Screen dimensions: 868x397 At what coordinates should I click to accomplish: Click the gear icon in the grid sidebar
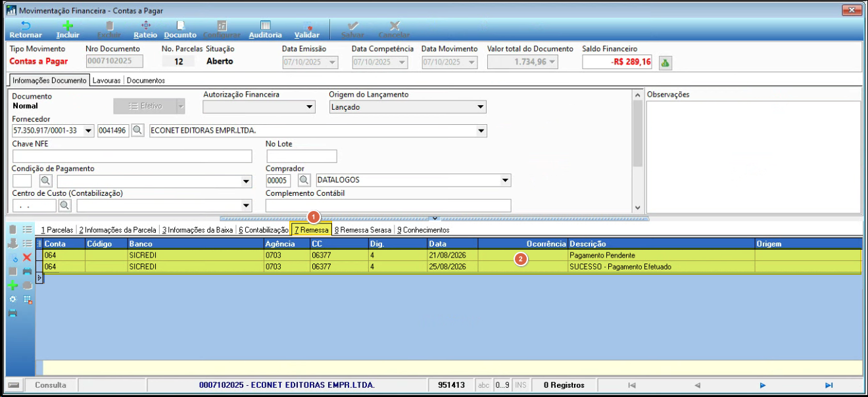pyautogui.click(x=12, y=299)
